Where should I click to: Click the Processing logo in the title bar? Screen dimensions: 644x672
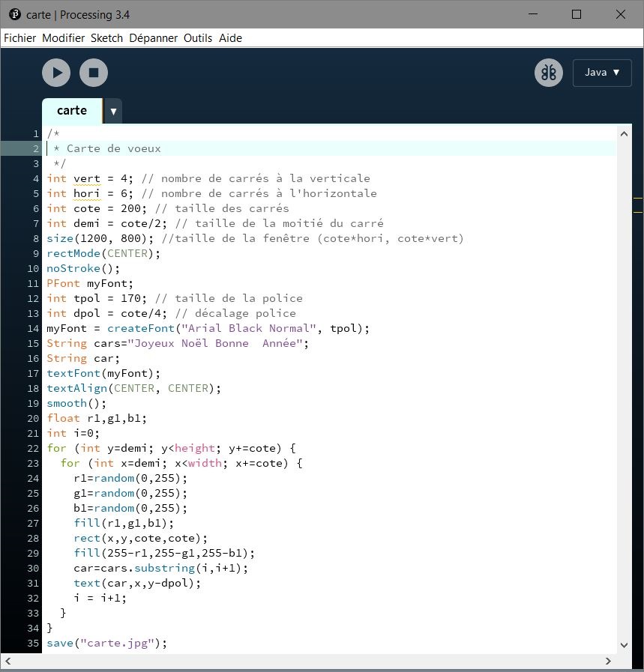click(x=14, y=14)
